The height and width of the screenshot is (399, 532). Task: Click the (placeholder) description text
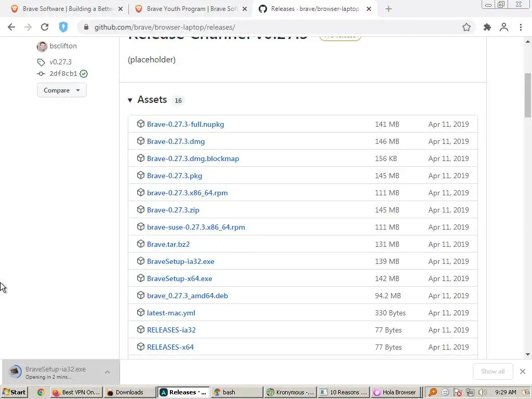[x=152, y=60]
